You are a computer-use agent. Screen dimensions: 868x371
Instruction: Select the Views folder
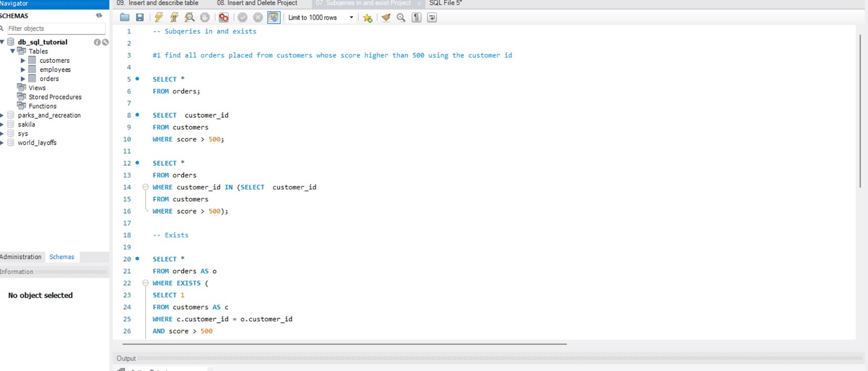click(37, 88)
